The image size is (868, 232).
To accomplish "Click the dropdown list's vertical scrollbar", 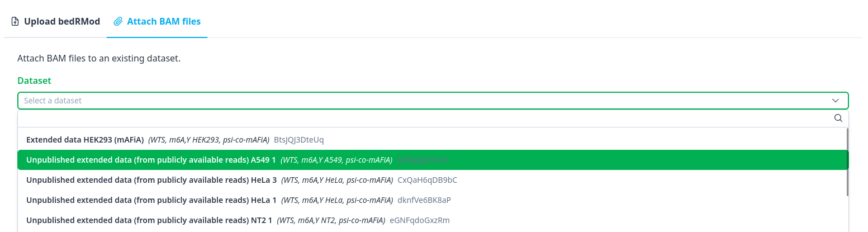I will (x=847, y=162).
